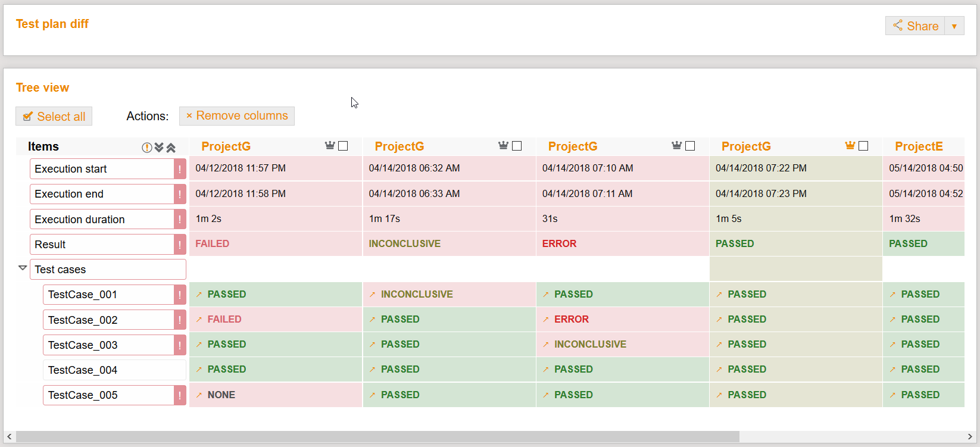980x447 pixels.
Task: Check the box for ProjectG column dated 04/12/2018
Action: [343, 146]
